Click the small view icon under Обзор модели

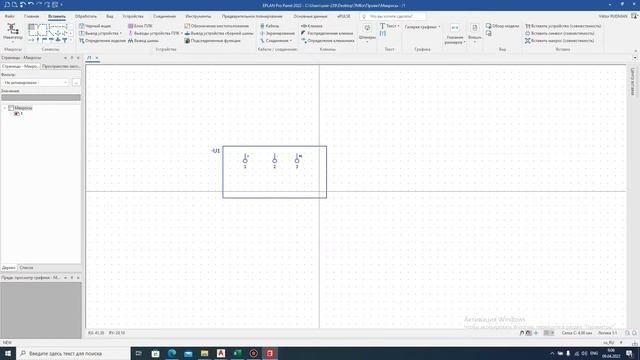pos(489,33)
